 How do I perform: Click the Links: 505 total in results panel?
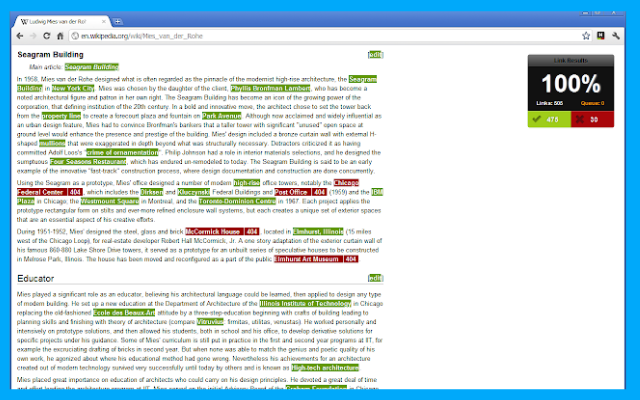coord(549,103)
